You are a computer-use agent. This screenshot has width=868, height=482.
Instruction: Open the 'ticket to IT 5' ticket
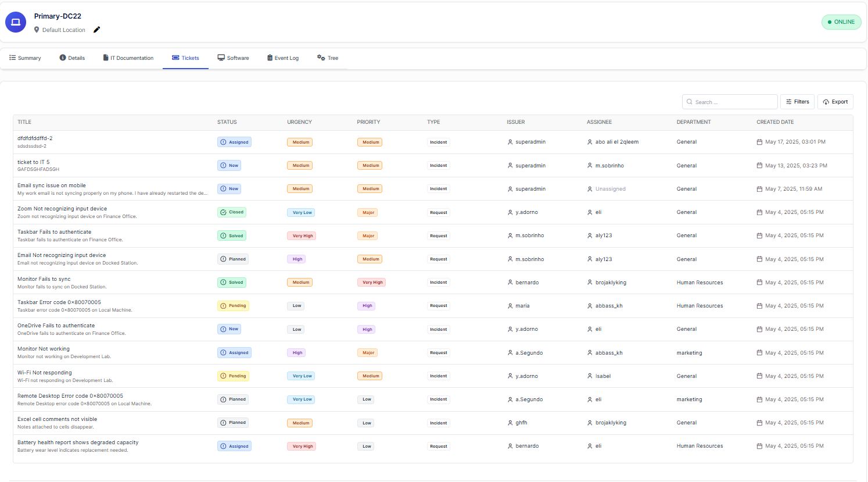tap(34, 162)
